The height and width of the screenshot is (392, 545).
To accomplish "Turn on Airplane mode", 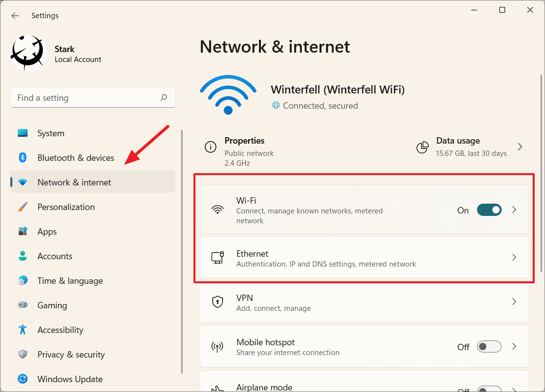I will tap(489, 389).
